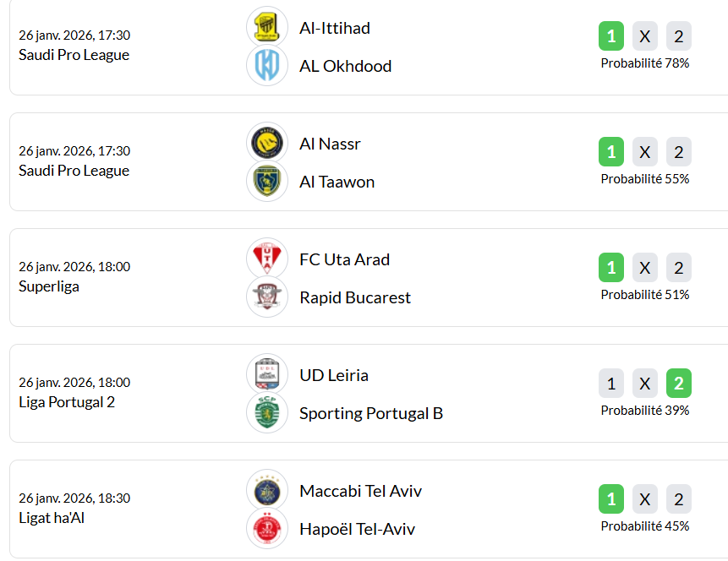The height and width of the screenshot is (561, 728).
Task: Click the FC Uta Arad logo
Action: click(267, 259)
